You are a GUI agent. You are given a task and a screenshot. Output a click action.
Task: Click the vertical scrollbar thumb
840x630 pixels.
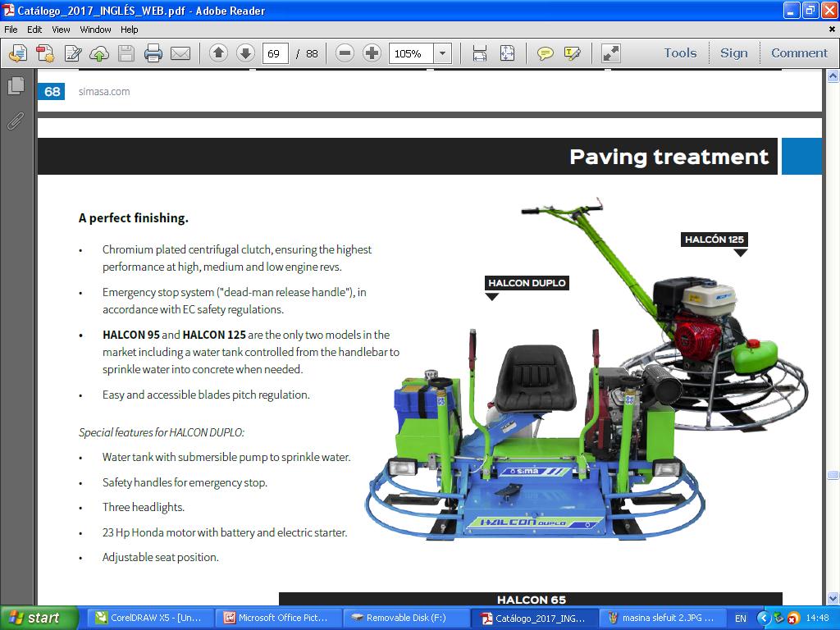tap(833, 475)
